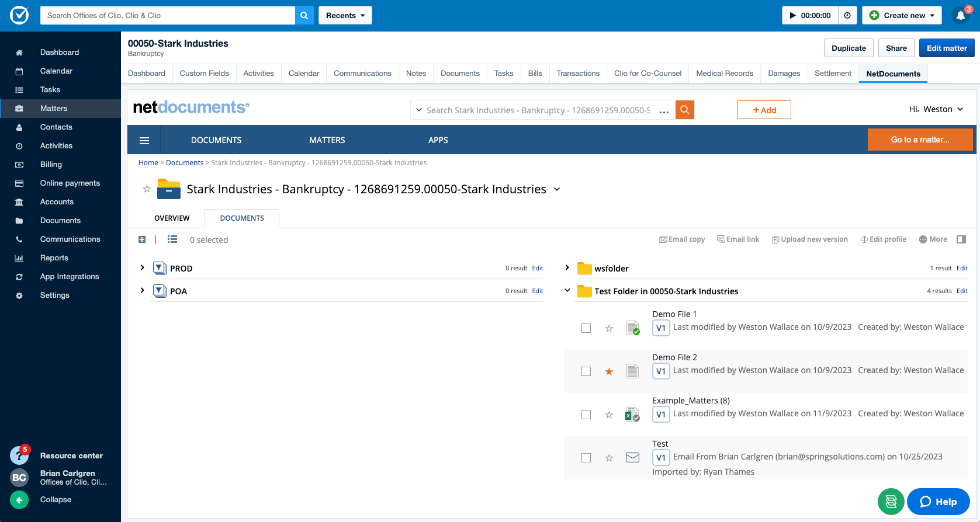Follow the Home breadcrumb link

pos(148,163)
